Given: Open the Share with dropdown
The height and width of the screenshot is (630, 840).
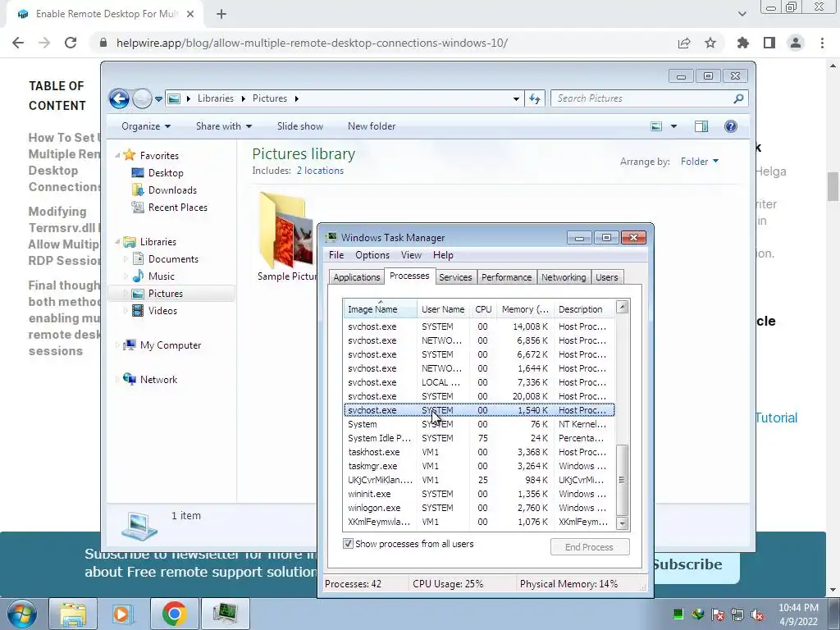Looking at the screenshot, I should pos(224,126).
